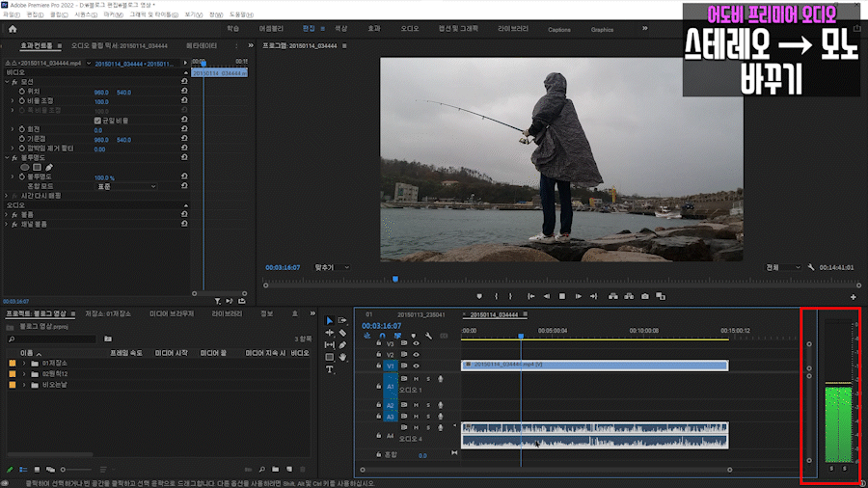The image size is (868, 488).
Task: Click Mark In button in Program monitor
Action: click(496, 297)
